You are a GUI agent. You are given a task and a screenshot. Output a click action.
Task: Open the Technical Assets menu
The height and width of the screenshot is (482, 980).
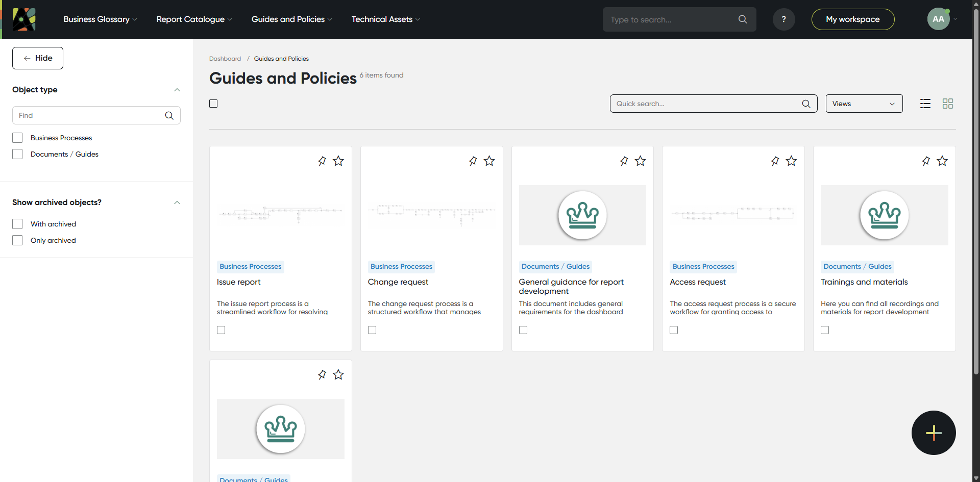click(385, 19)
